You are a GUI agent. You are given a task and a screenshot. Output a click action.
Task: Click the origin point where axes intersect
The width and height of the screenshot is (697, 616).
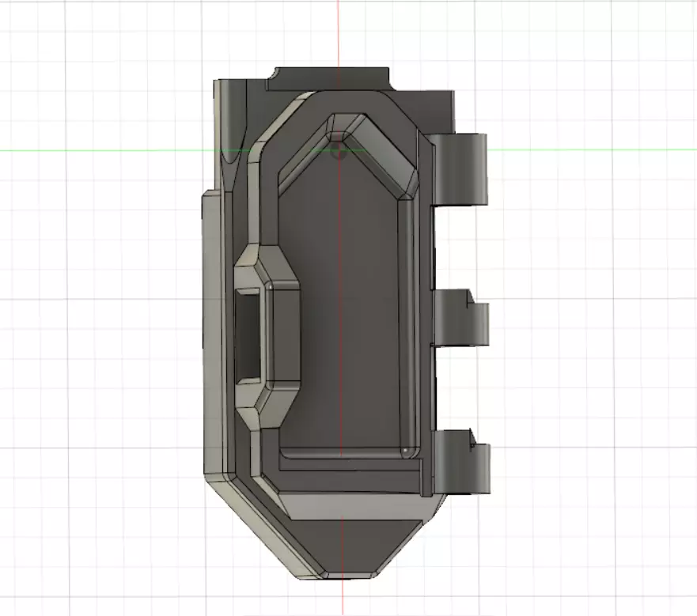(x=339, y=150)
